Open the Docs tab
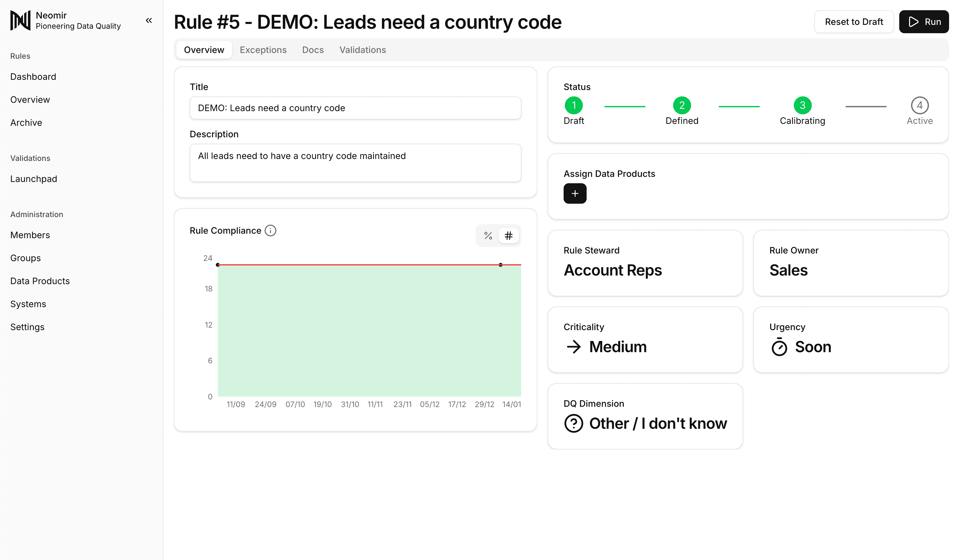 [313, 49]
